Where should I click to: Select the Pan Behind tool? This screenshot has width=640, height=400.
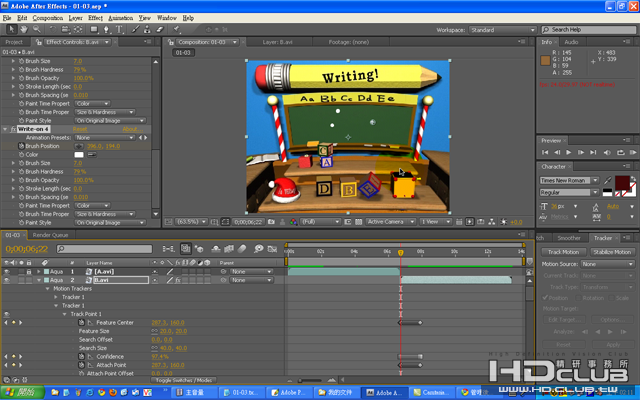(x=78, y=29)
